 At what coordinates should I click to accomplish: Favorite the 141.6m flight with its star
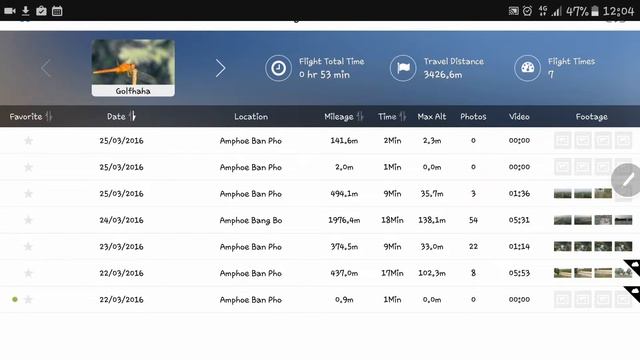28,140
